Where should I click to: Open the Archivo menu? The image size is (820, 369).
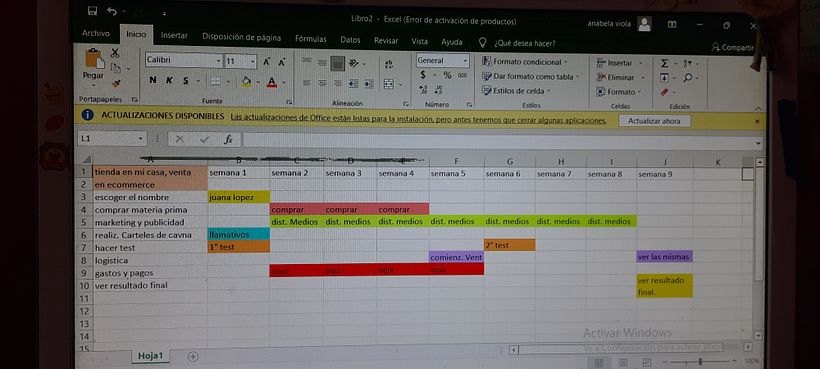[96, 33]
